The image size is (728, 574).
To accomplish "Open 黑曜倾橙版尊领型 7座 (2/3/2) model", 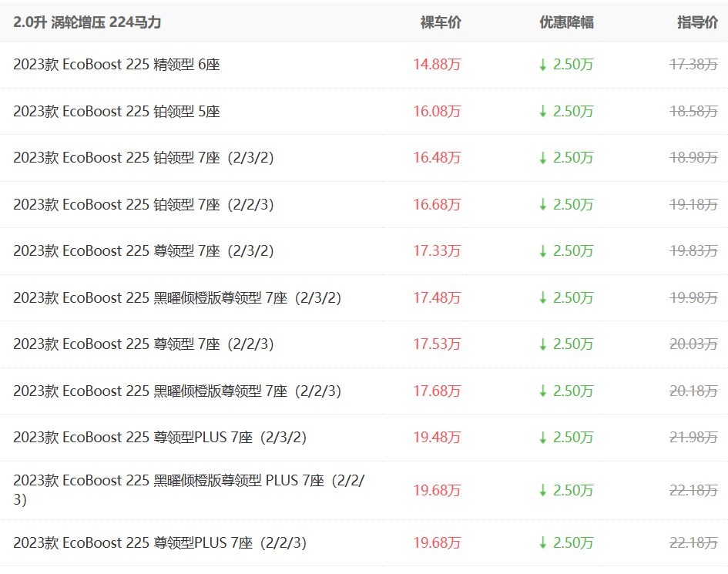I will tap(177, 297).
